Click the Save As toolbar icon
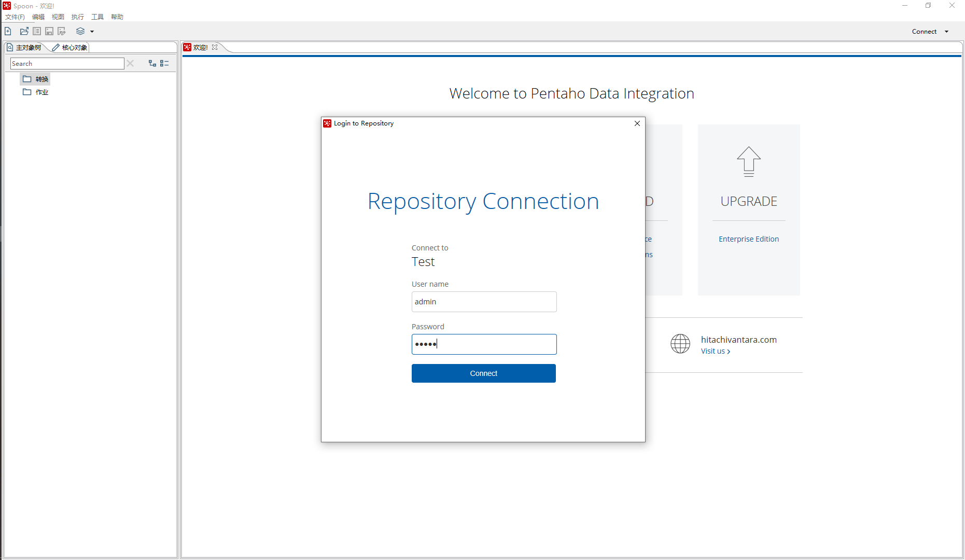 coord(62,31)
